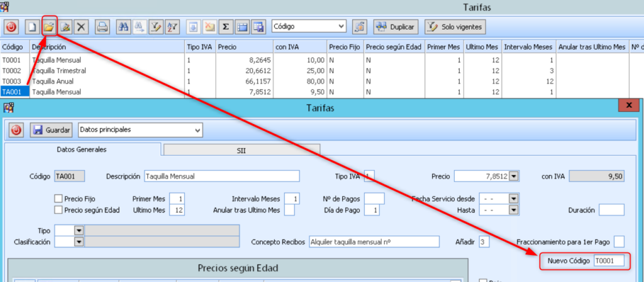Click the new record blank page icon
Image resolution: width=644 pixels, height=282 pixels.
(x=31, y=27)
